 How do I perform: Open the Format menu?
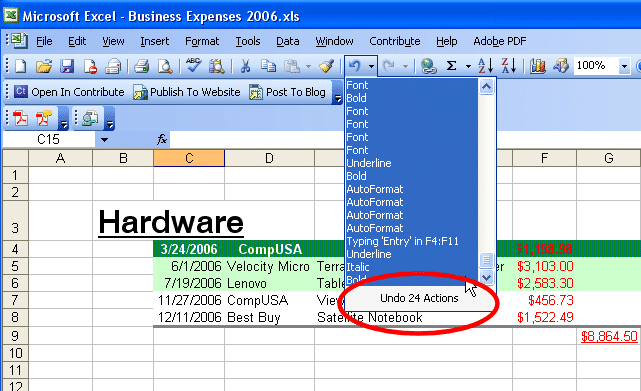coord(202,41)
